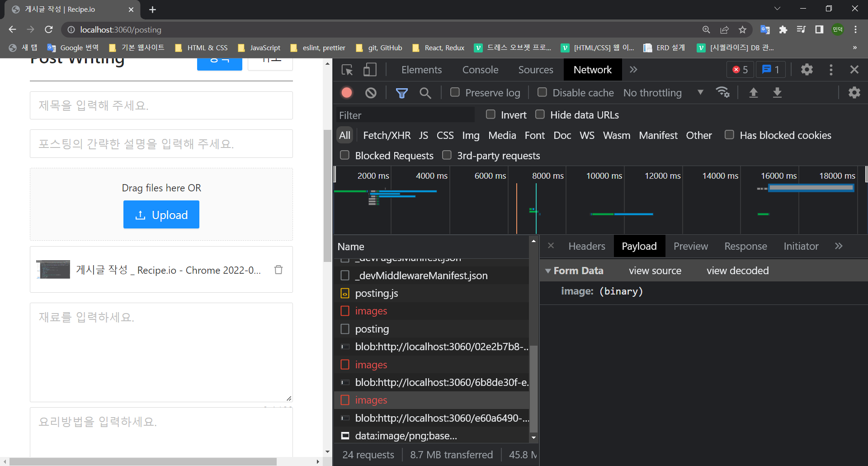Stop recording the network log
This screenshot has height=466, width=868.
347,93
